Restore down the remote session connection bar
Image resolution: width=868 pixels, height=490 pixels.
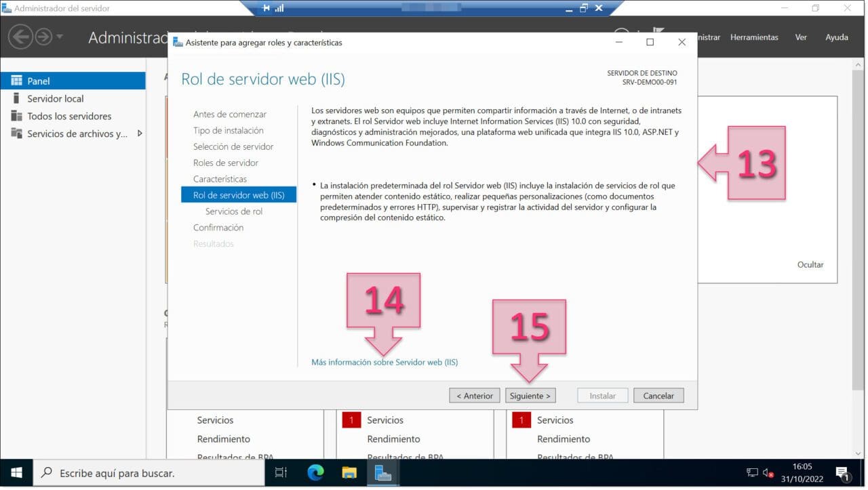583,8
